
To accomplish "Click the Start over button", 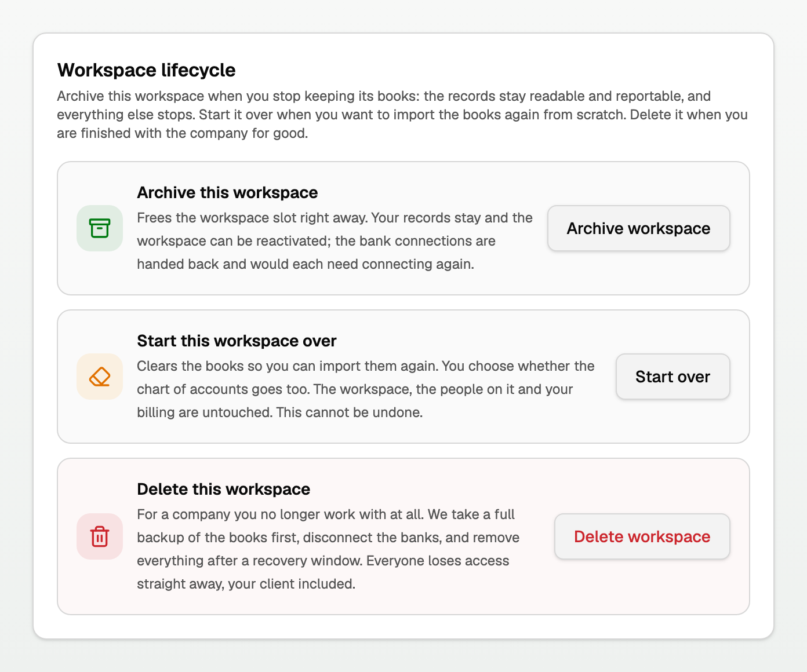I will [x=672, y=377].
